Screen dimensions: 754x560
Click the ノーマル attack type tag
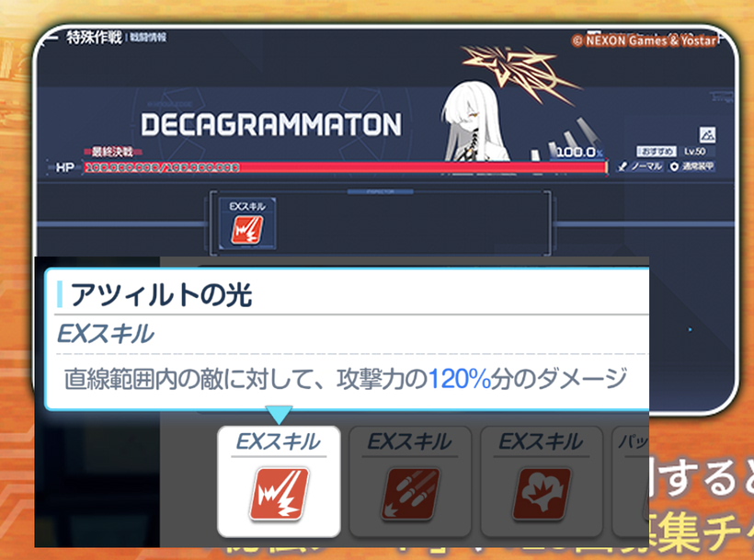(640, 166)
